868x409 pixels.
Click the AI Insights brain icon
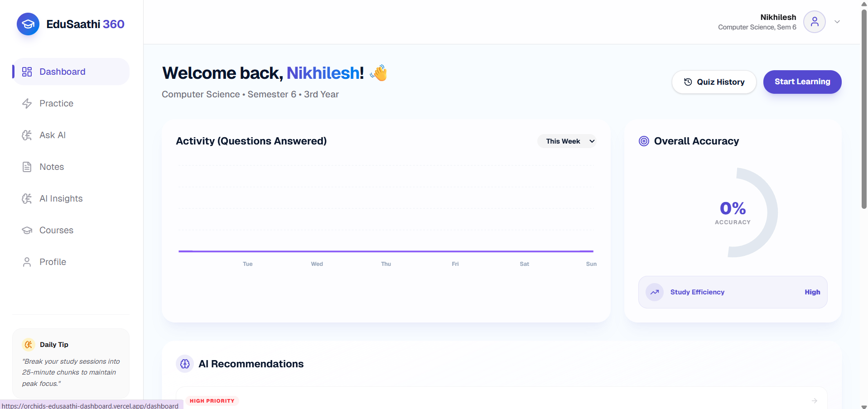(27, 198)
